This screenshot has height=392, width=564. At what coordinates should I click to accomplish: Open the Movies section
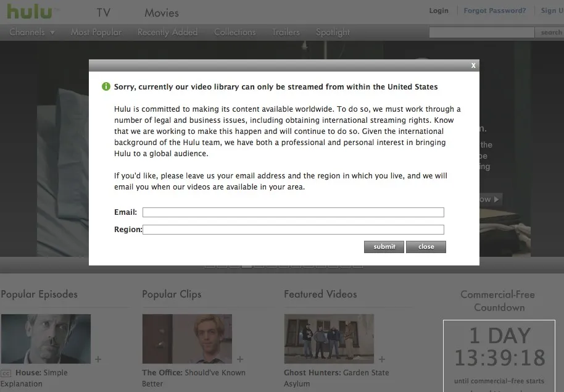[x=162, y=12]
